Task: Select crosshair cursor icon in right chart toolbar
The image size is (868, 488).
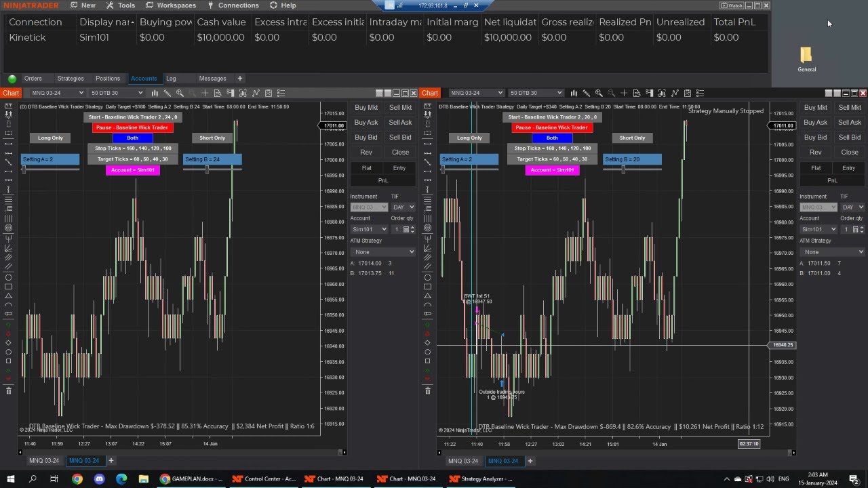Action: pos(624,93)
